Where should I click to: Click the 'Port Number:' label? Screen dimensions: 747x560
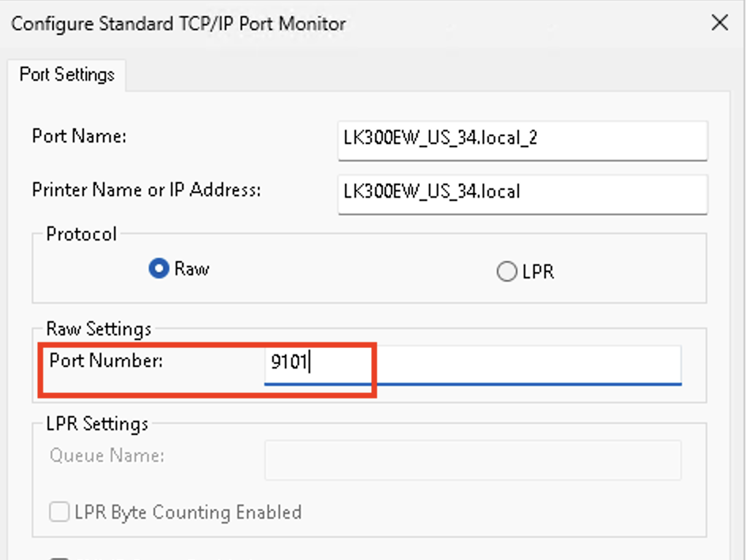click(x=105, y=361)
